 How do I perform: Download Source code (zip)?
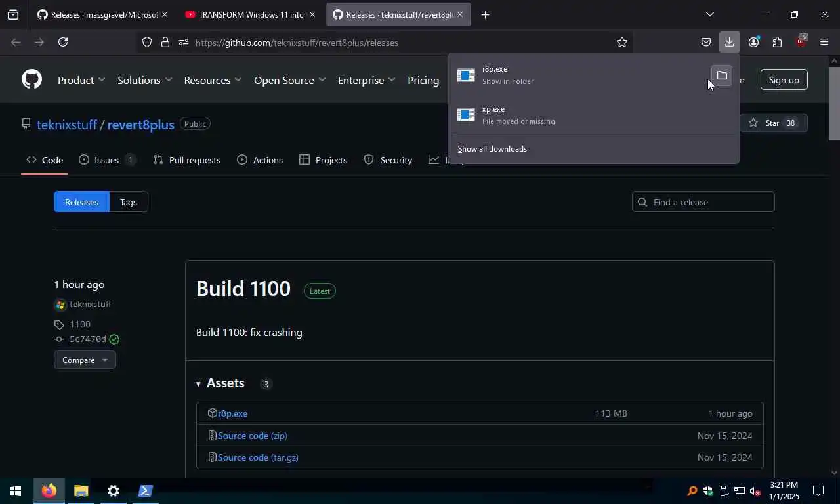coord(253,436)
